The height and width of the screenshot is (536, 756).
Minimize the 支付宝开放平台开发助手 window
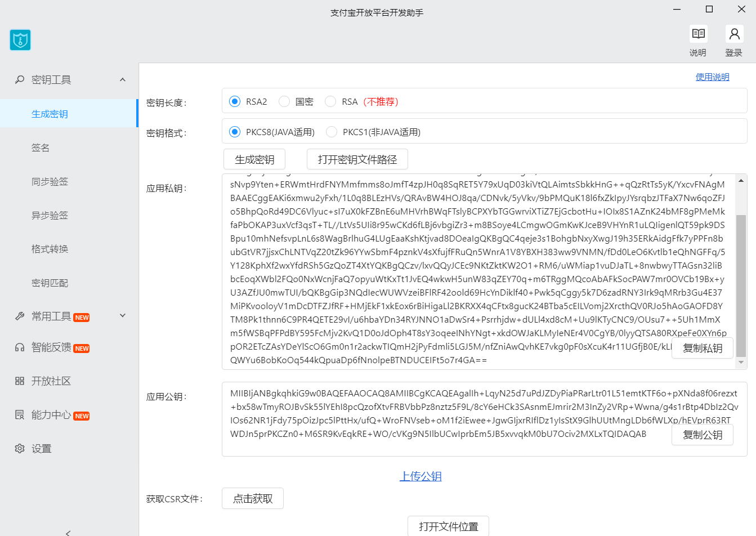[x=677, y=10]
